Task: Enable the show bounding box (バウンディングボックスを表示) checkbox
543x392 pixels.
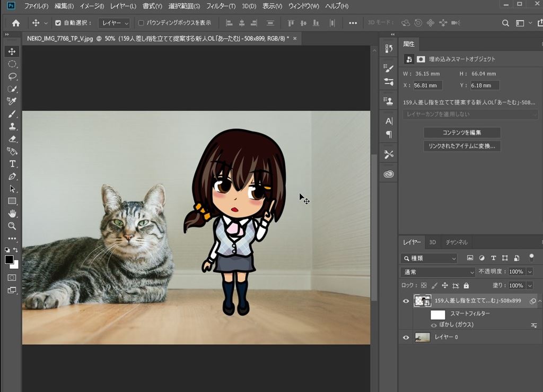Action: [141, 23]
